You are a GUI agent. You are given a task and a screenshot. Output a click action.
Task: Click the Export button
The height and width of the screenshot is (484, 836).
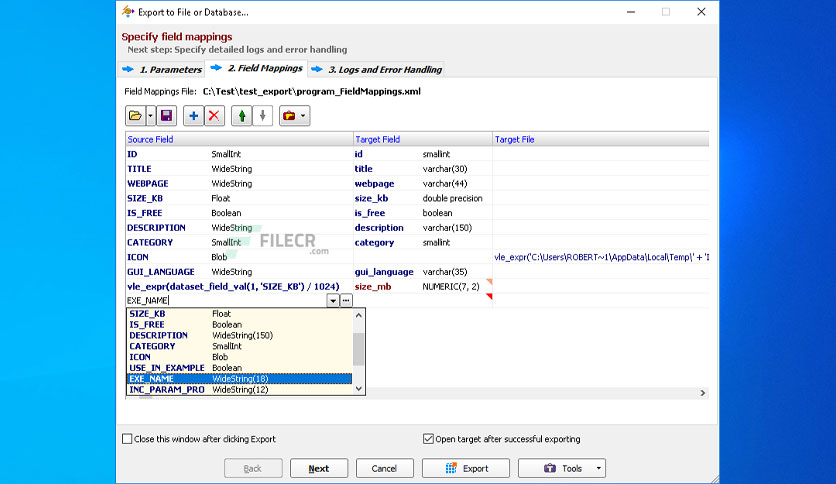click(466, 468)
